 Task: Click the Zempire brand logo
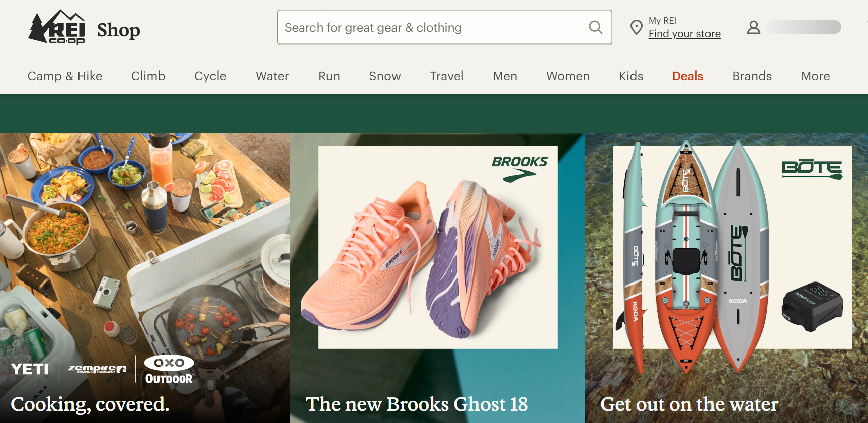point(97,369)
